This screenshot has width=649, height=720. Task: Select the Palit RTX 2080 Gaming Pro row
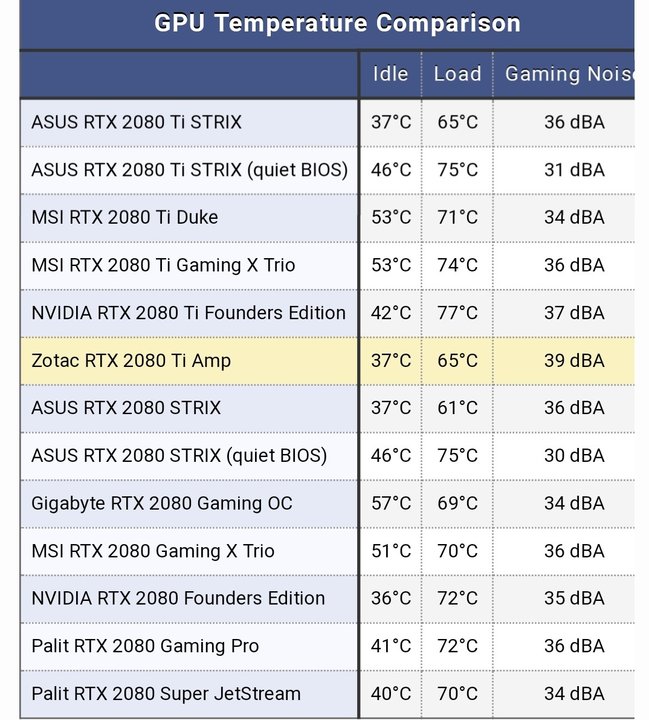coord(145,646)
